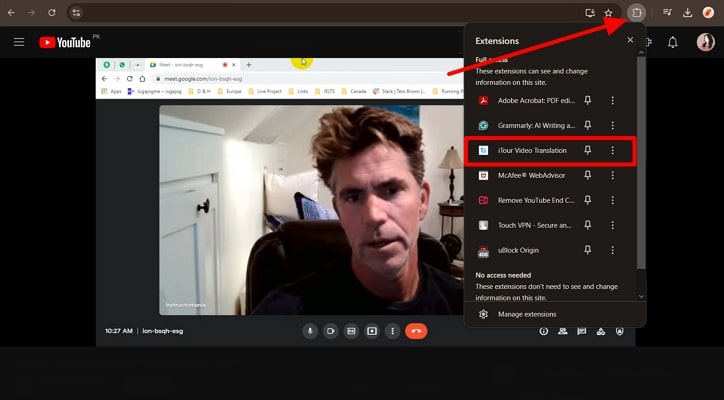Open YouTube notifications bell
Image resolution: width=724 pixels, height=400 pixels.
tap(673, 42)
